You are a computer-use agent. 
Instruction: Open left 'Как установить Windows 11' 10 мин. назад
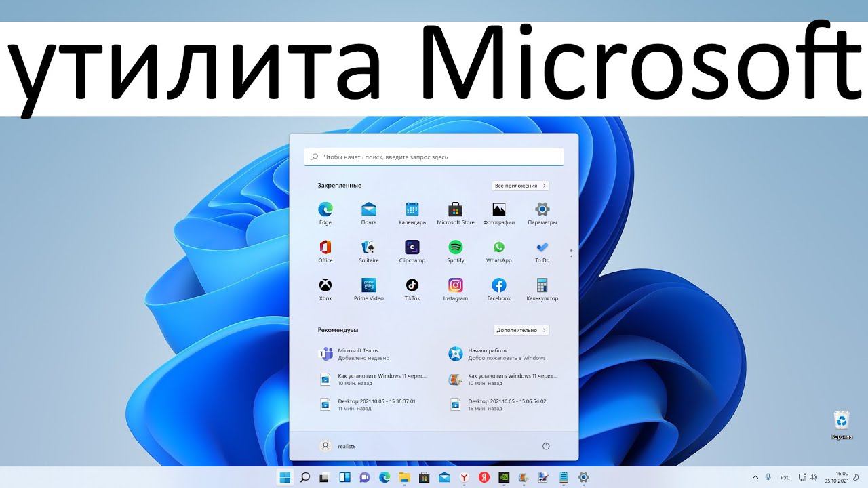373,379
